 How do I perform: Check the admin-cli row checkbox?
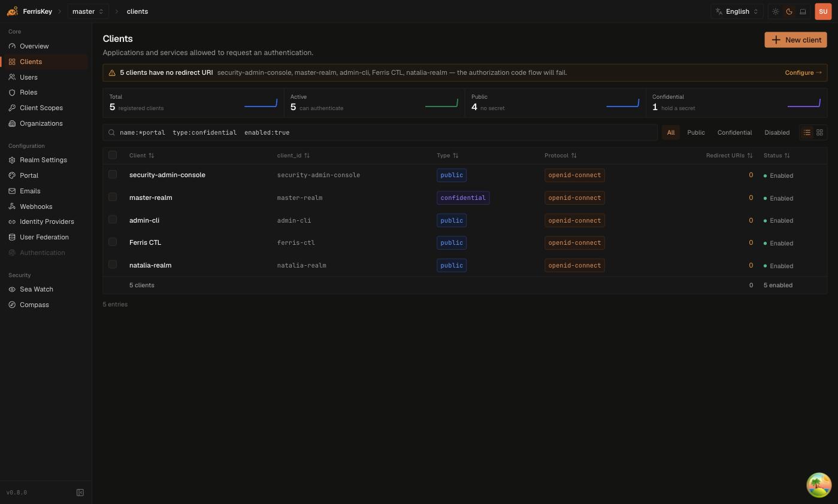click(113, 220)
